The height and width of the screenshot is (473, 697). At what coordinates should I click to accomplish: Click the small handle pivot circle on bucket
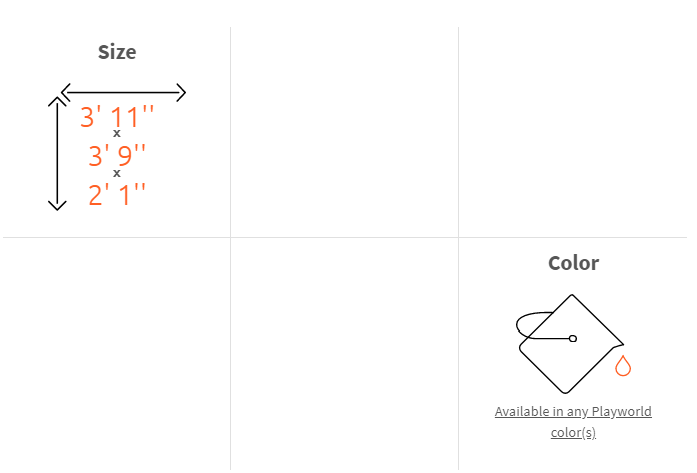(573, 339)
